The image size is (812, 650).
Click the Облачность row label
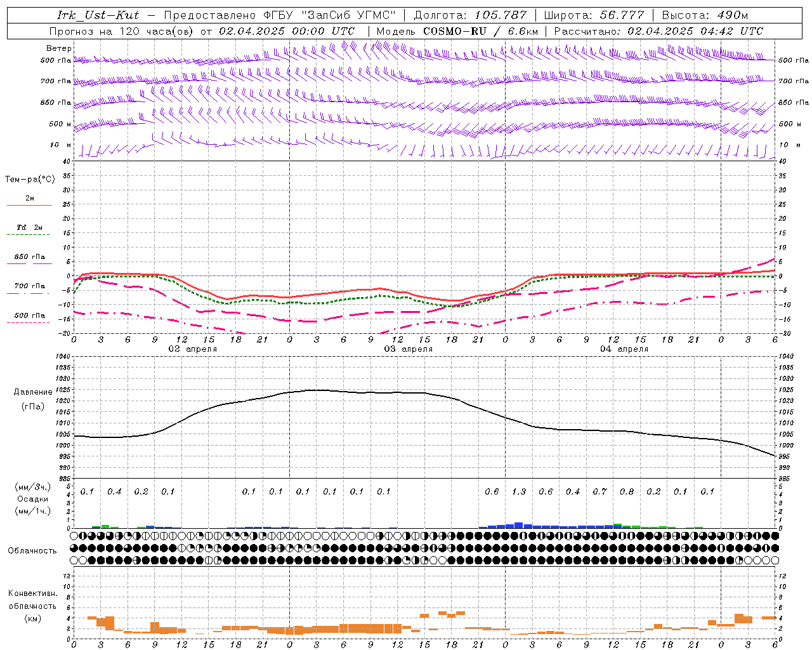[32, 551]
